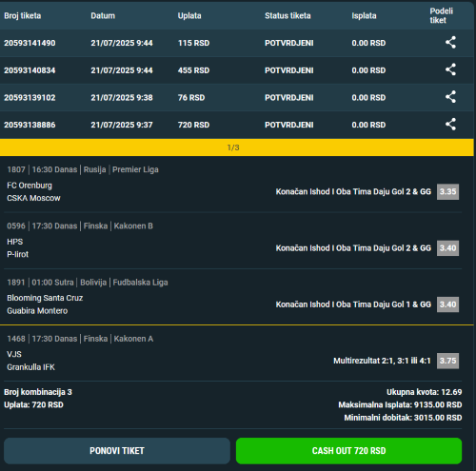Expand ticket row 20593139102
476x471 pixels.
pyautogui.click(x=237, y=98)
